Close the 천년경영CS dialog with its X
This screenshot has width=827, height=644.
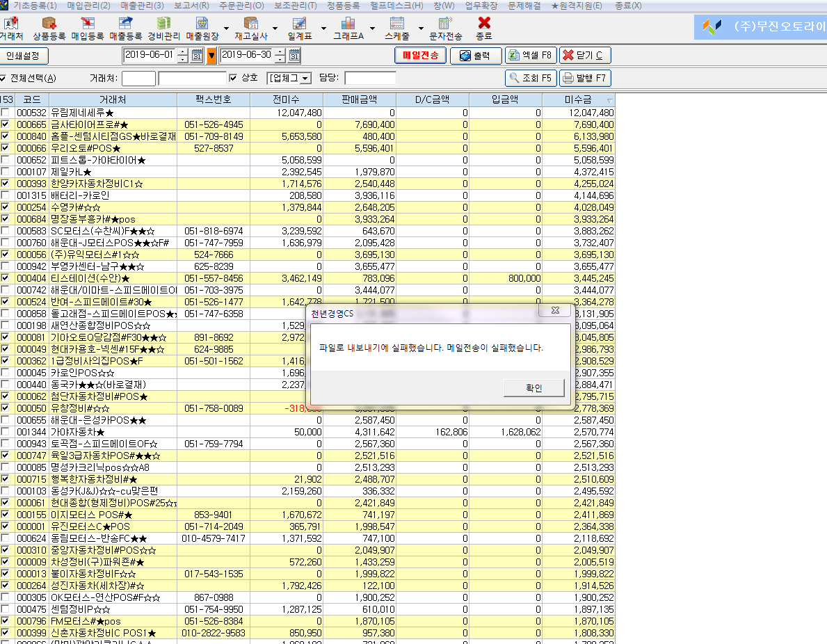555,310
